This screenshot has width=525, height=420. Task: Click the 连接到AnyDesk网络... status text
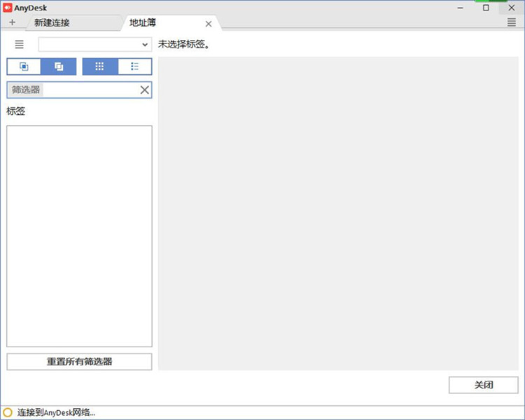(x=56, y=412)
